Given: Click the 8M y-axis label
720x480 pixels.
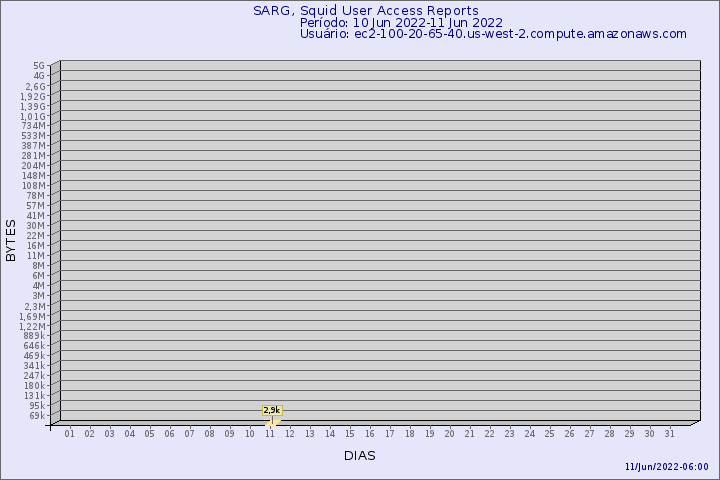Looking at the screenshot, I should pyautogui.click(x=38, y=266).
